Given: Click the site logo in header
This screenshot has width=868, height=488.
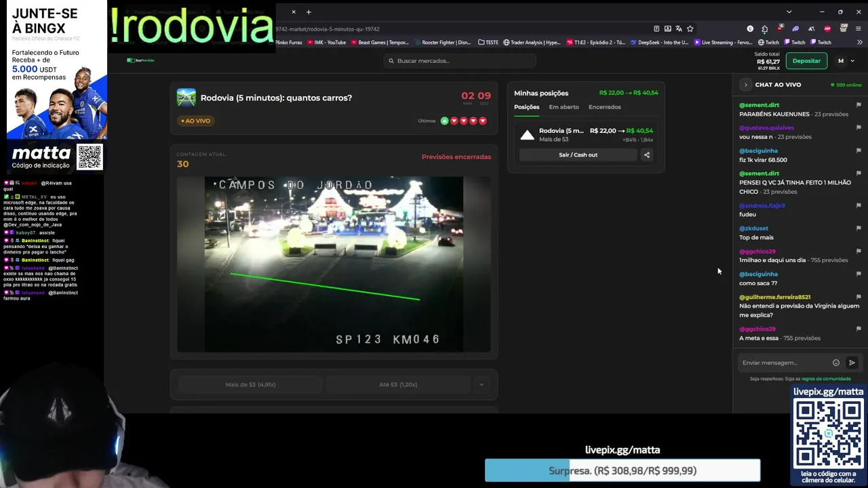Looking at the screenshot, I should (x=140, y=60).
